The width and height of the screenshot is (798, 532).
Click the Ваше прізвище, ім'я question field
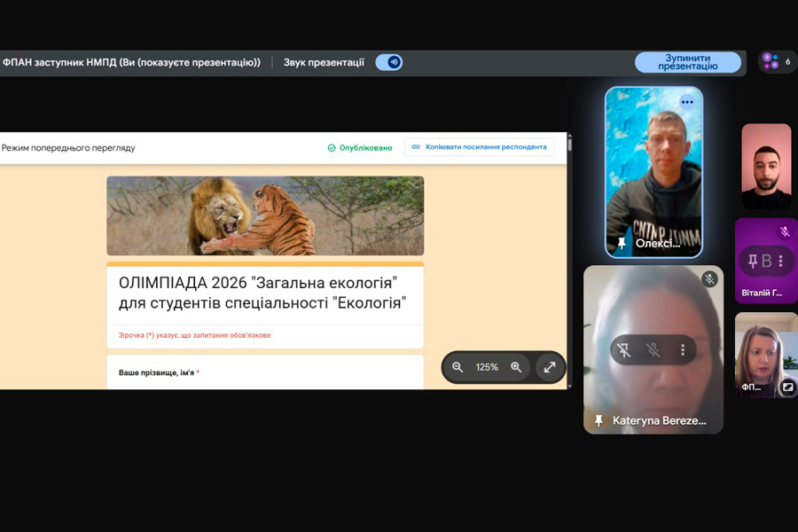264,373
